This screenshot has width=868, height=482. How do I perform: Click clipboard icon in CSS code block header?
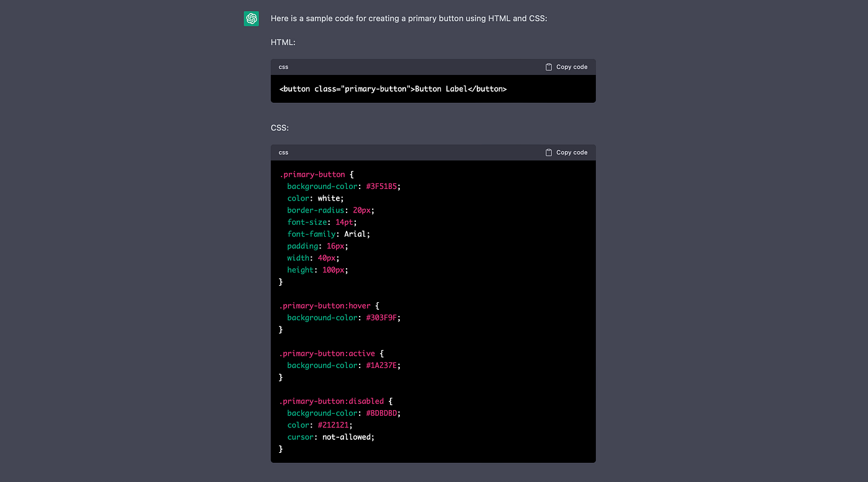(x=549, y=152)
